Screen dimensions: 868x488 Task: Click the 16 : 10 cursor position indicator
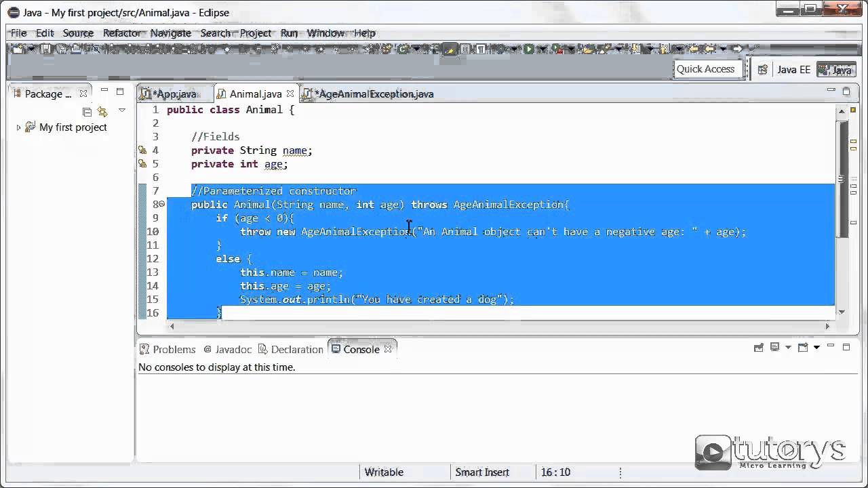point(556,472)
